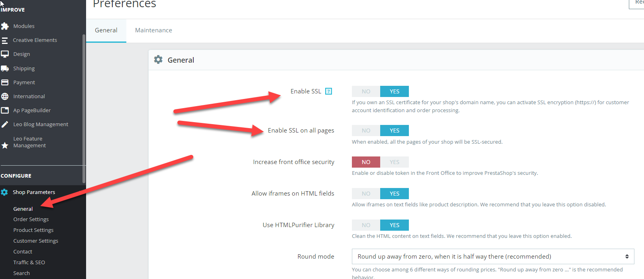This screenshot has width=644, height=279.
Task: Click the 'Round mode' label
Action: coord(316,257)
